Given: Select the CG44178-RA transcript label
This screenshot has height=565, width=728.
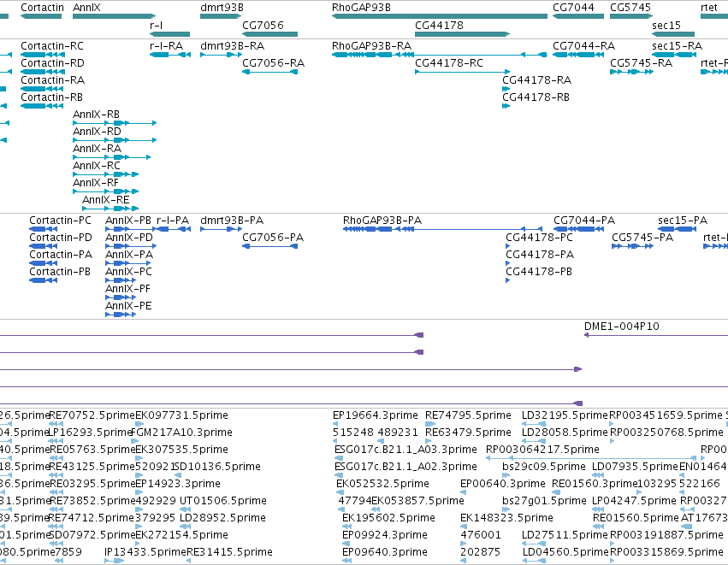Looking at the screenshot, I should click(x=536, y=80).
